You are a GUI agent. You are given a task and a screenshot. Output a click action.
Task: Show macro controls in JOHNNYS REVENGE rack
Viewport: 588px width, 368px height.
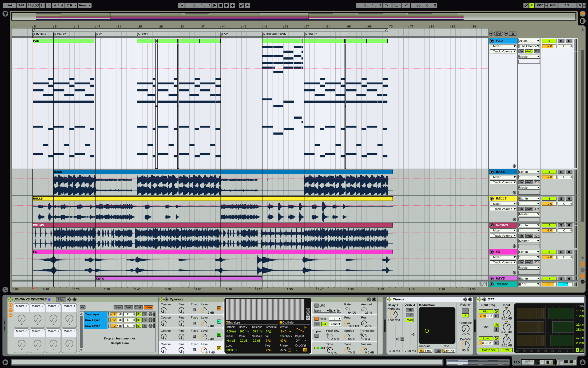pyautogui.click(x=10, y=305)
